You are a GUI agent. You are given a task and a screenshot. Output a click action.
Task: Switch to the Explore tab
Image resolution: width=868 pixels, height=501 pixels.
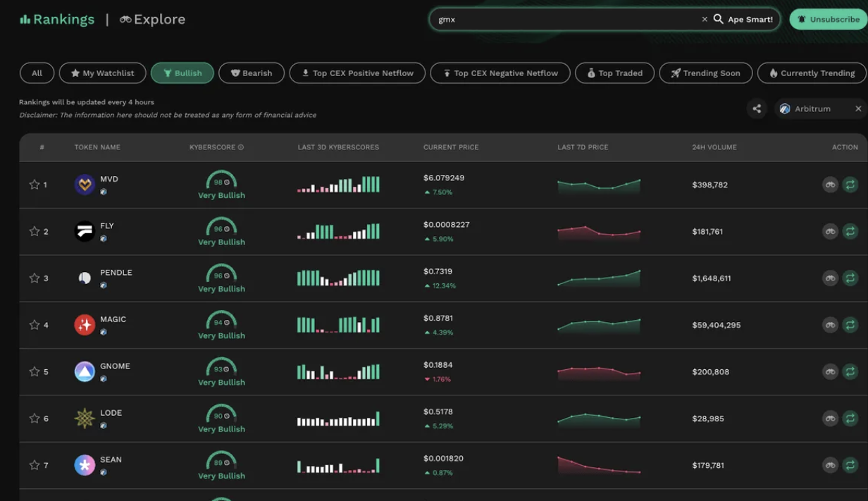click(x=152, y=20)
